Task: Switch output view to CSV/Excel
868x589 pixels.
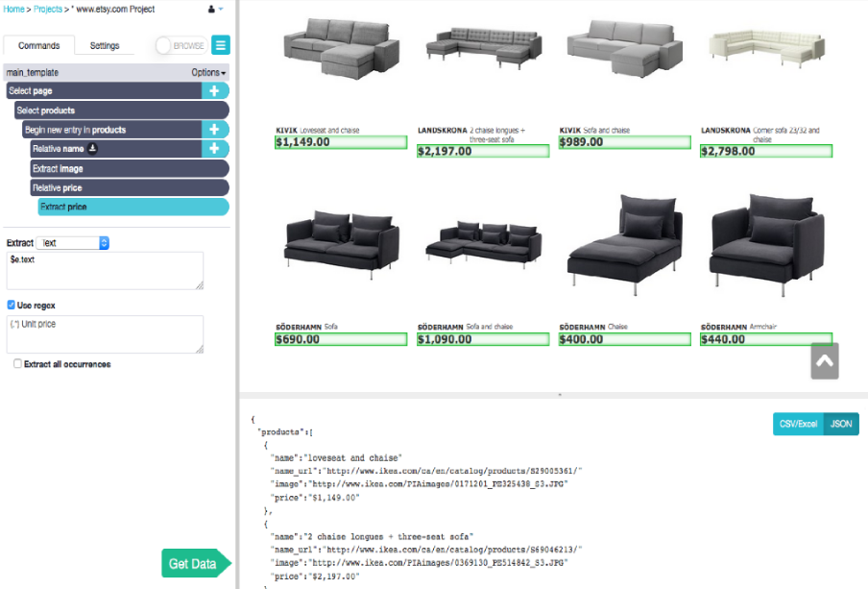Action: point(797,424)
